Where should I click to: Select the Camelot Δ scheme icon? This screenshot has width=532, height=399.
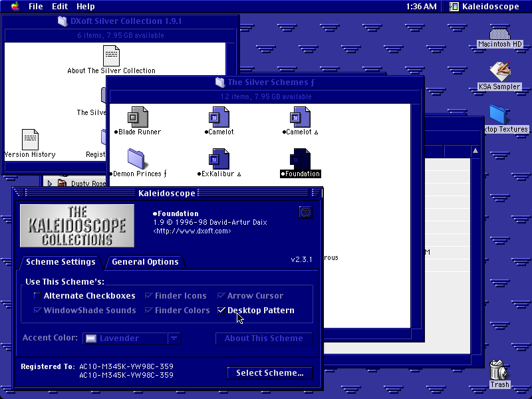click(300, 117)
